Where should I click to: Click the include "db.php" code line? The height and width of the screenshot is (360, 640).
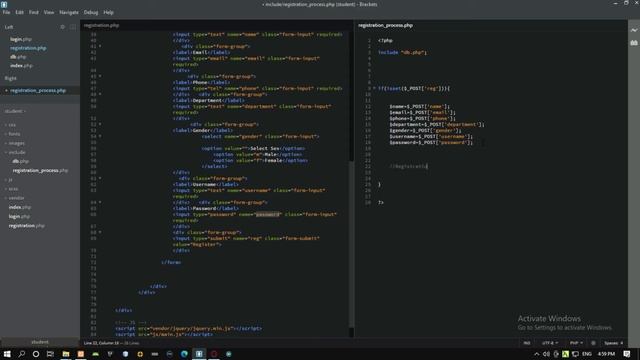coord(402,52)
